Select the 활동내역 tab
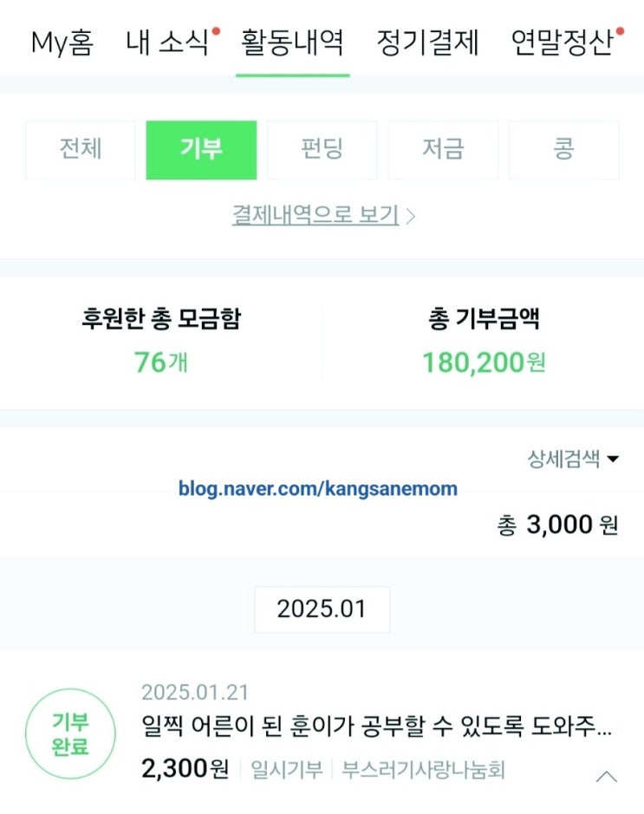This screenshot has width=644, height=814. click(292, 42)
